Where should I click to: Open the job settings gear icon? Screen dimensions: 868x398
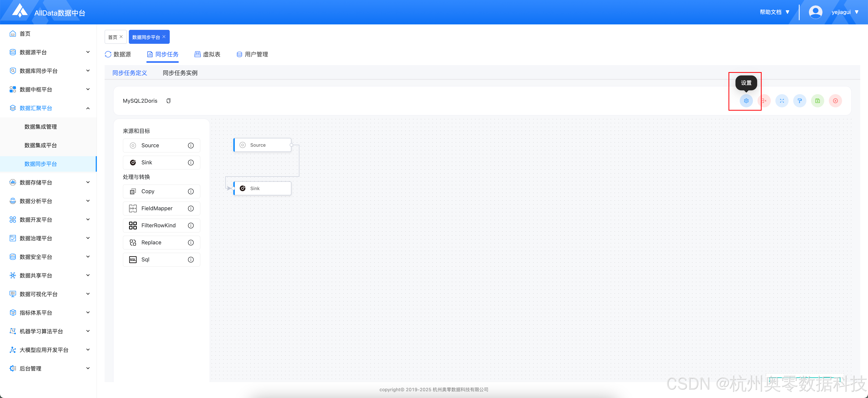pyautogui.click(x=746, y=101)
